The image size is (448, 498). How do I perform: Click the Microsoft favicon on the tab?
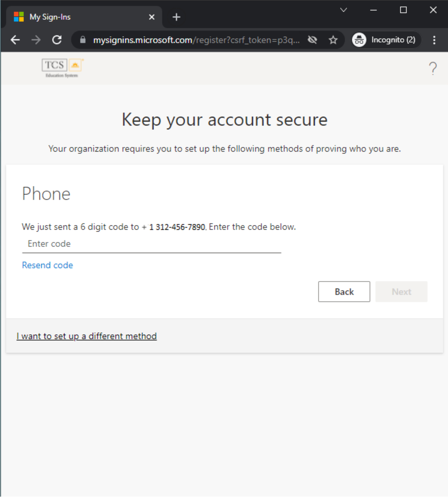(x=19, y=17)
